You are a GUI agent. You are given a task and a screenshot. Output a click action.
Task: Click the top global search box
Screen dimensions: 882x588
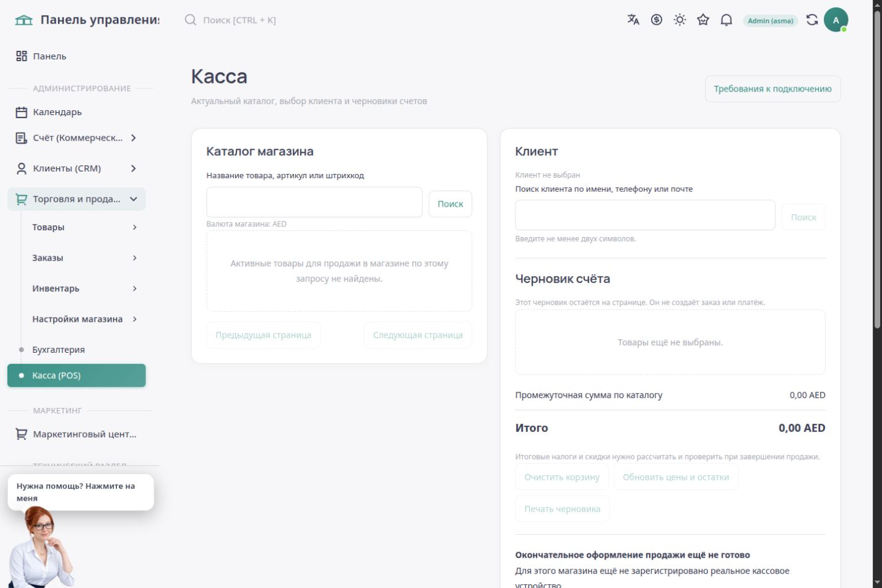click(x=239, y=20)
